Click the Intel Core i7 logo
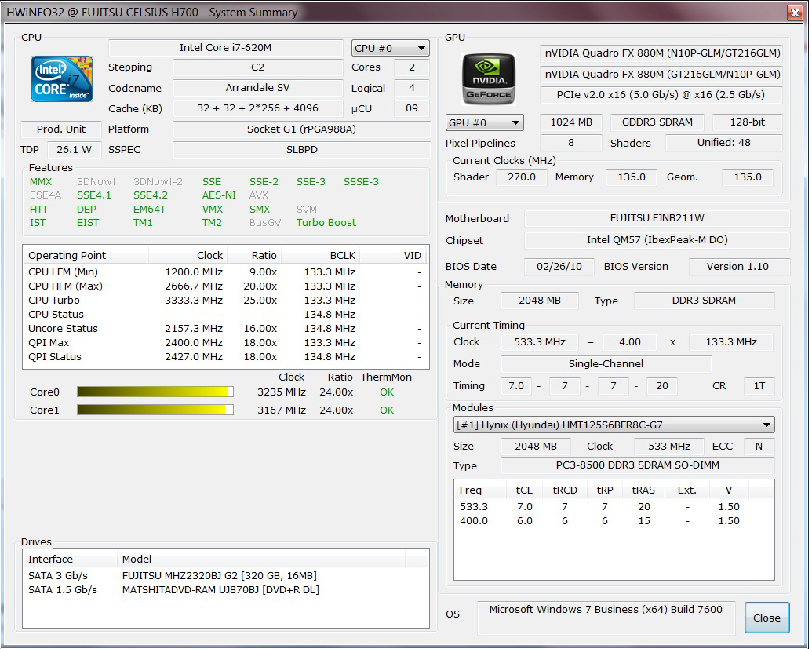 click(62, 78)
